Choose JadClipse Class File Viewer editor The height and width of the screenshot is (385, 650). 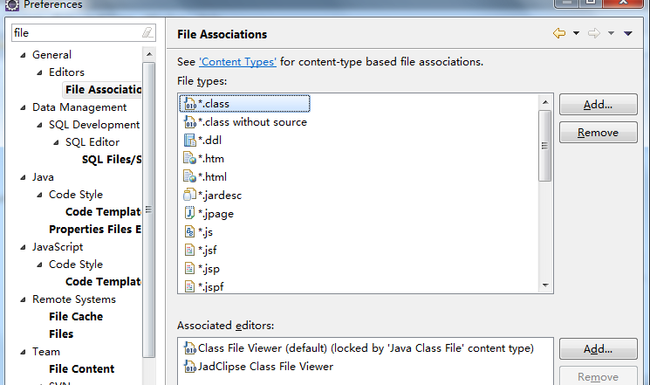click(259, 366)
